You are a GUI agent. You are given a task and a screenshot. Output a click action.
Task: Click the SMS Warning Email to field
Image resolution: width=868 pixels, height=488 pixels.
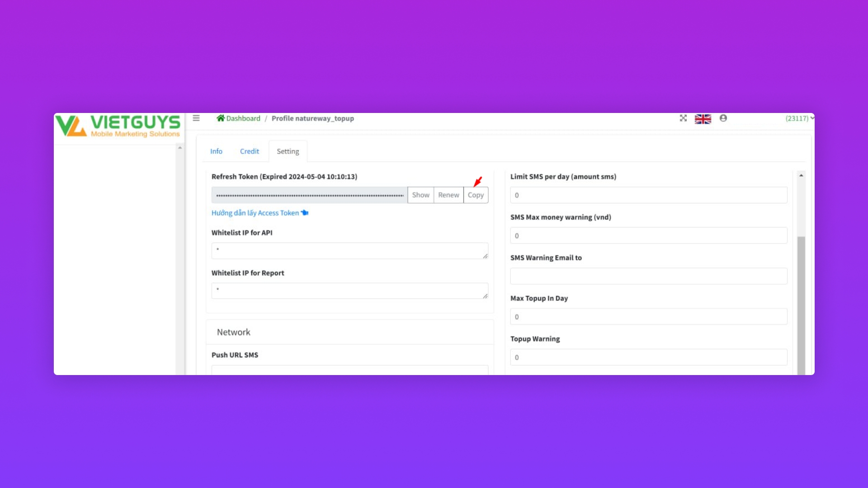point(648,276)
